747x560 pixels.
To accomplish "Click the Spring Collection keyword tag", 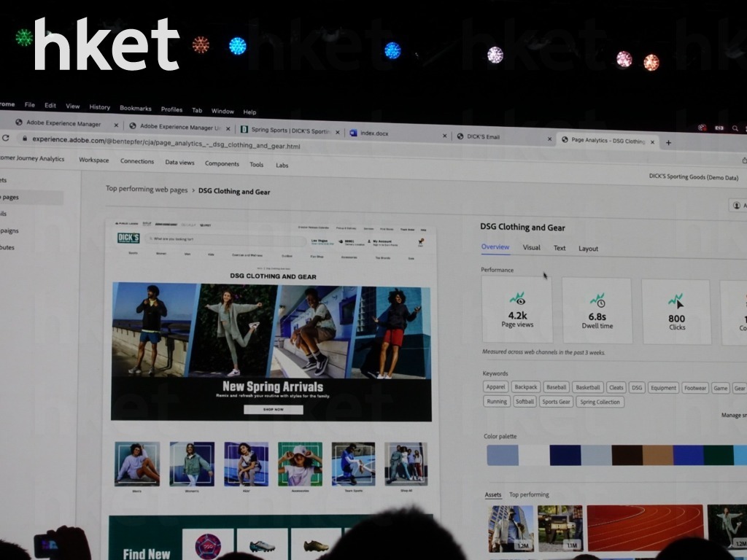I will pyautogui.click(x=600, y=402).
